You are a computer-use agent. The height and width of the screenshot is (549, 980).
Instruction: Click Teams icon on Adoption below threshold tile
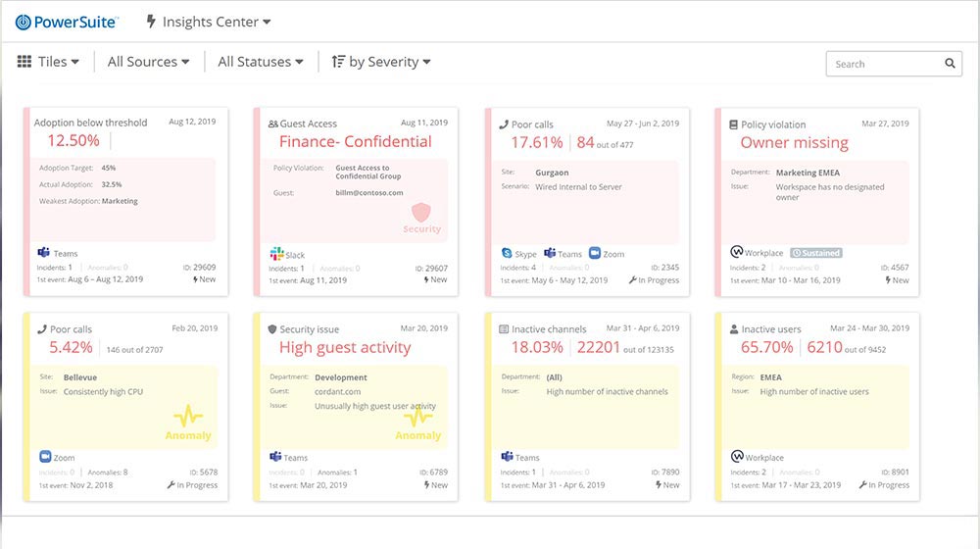tap(45, 252)
